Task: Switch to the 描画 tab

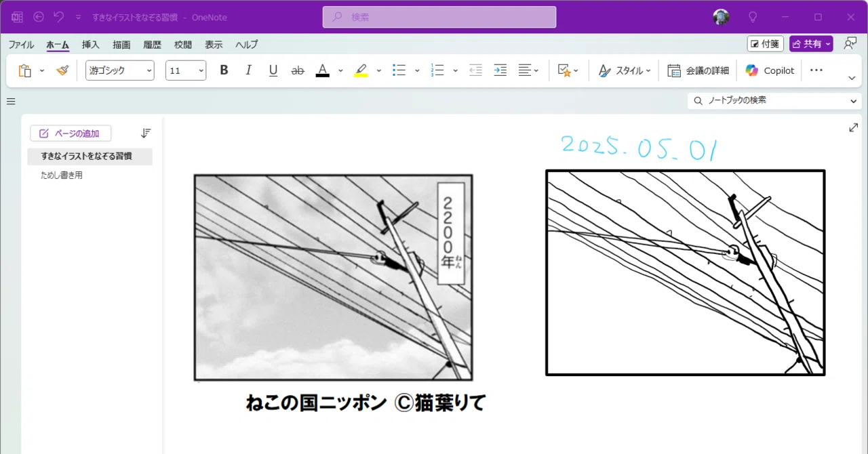Action: [121, 45]
